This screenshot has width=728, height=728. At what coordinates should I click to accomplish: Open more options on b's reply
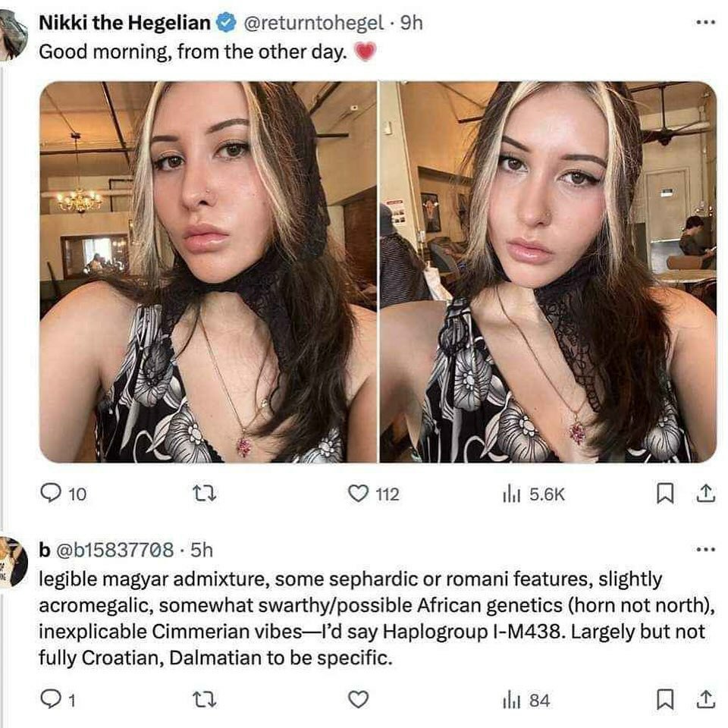[x=706, y=550]
